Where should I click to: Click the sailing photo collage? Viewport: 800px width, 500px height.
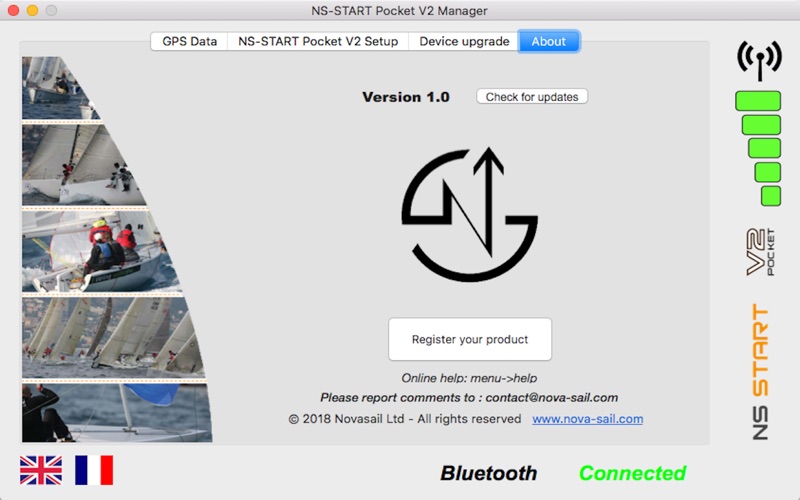tap(116, 249)
